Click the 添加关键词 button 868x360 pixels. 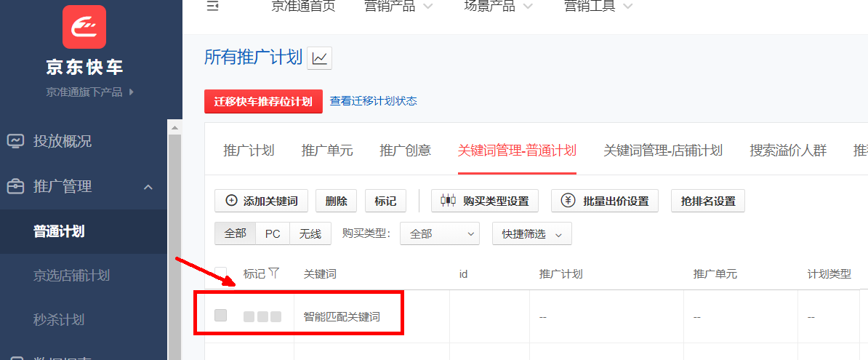[261, 201]
